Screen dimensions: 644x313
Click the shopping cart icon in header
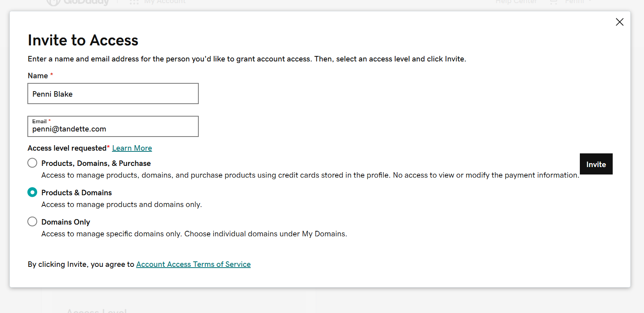553,2
